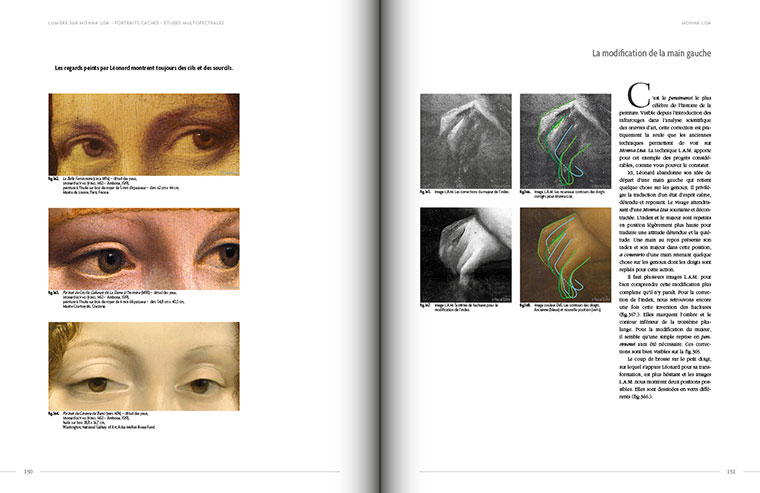Image resolution: width=760 pixels, height=493 pixels.
Task: Click the Fig. 366 caption under the top-right hand image
Action: click(563, 194)
